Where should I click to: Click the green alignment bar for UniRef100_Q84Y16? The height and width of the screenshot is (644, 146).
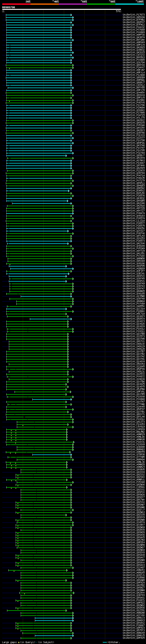tap(40, 65)
